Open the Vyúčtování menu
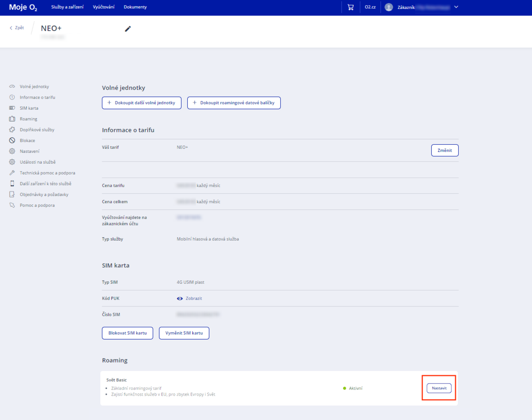The image size is (532, 420). (103, 7)
